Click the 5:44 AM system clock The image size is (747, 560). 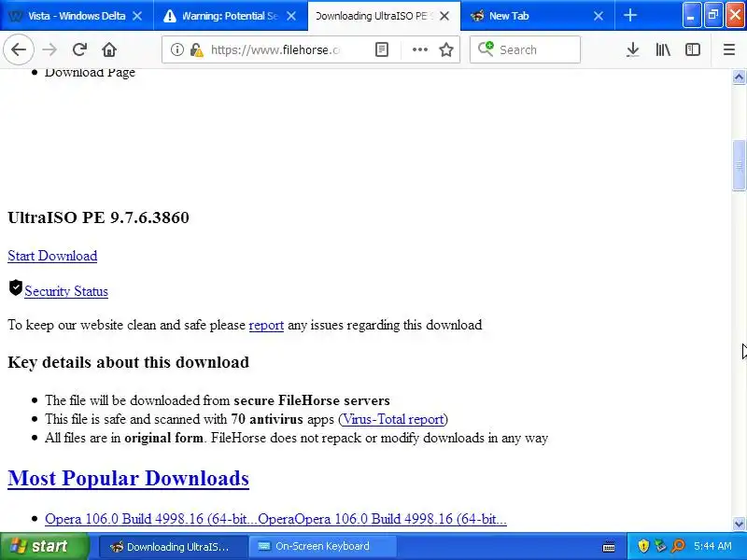click(712, 546)
